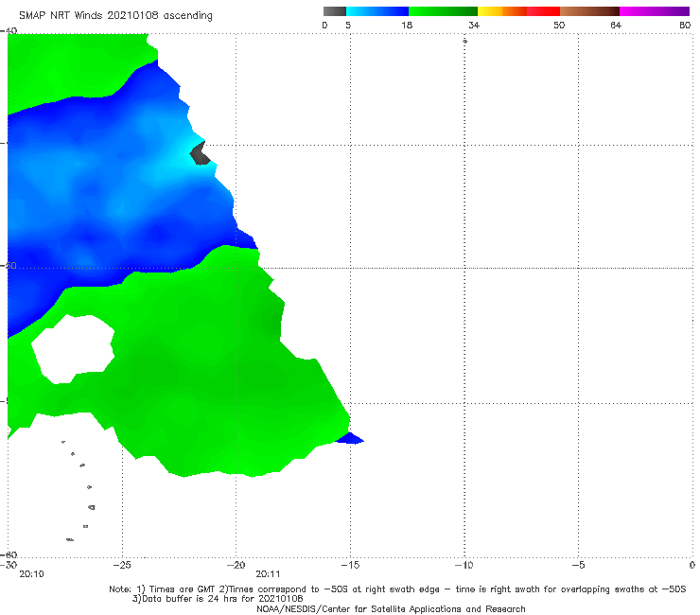Click the title 'SMAP NRT Winds 20210108 ascending'

pos(115,16)
